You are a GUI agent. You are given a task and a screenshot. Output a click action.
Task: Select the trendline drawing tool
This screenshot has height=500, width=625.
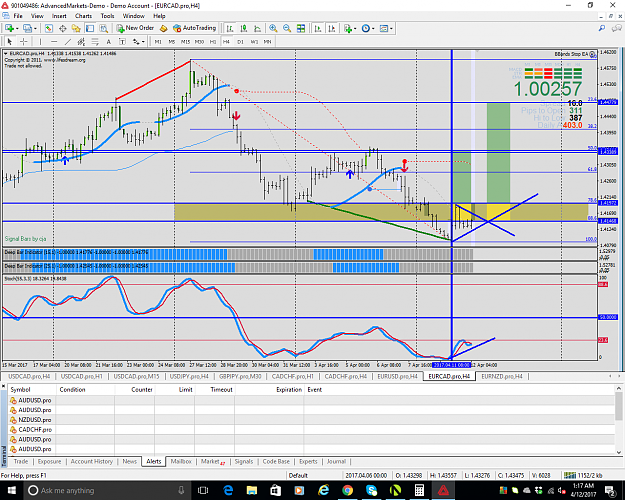tap(68, 41)
